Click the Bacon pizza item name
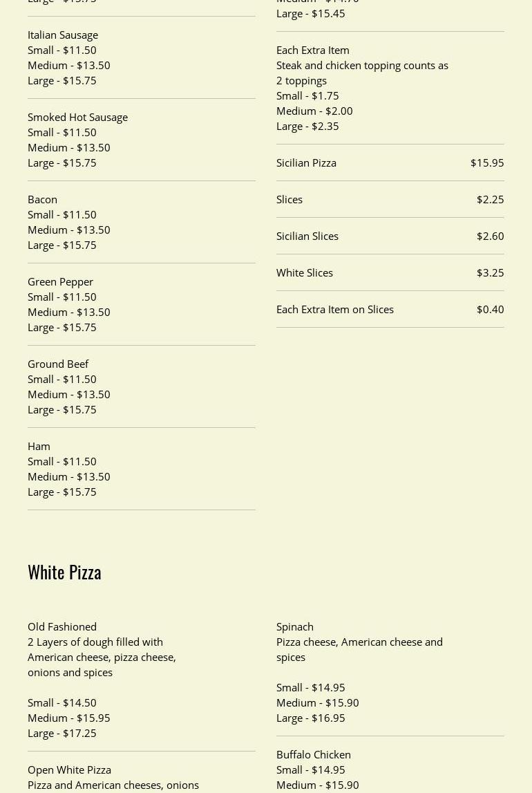This screenshot has width=532, height=793. pyautogui.click(x=42, y=199)
